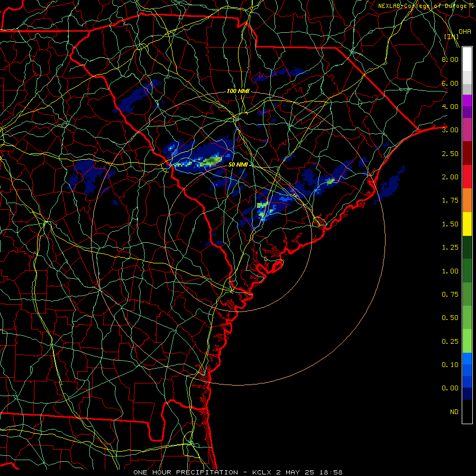Select the bright red swatch beside 2.00
Viewport: 476px width, 476px height.
click(467, 177)
